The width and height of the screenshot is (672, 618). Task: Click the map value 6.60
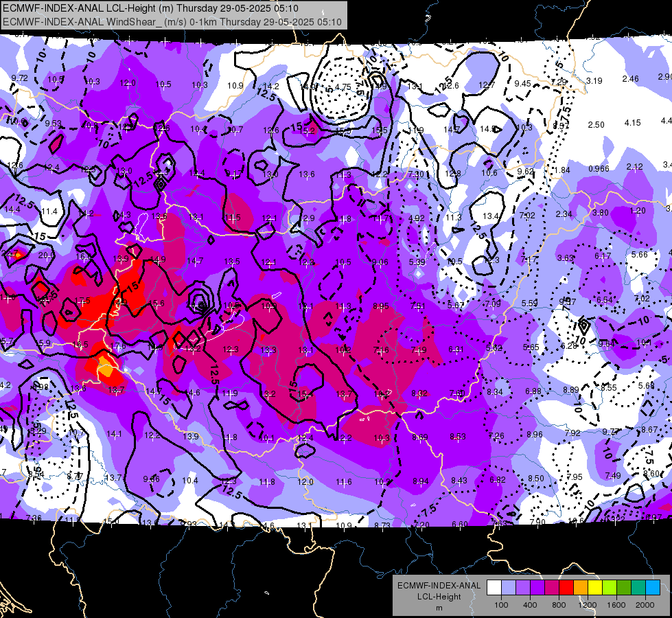[x=460, y=524]
